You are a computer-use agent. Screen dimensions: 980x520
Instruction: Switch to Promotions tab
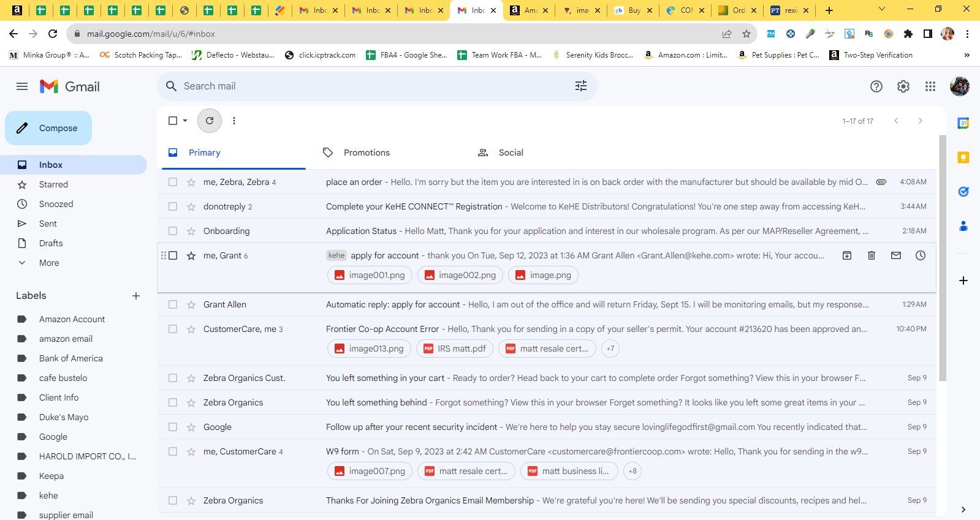(388, 153)
